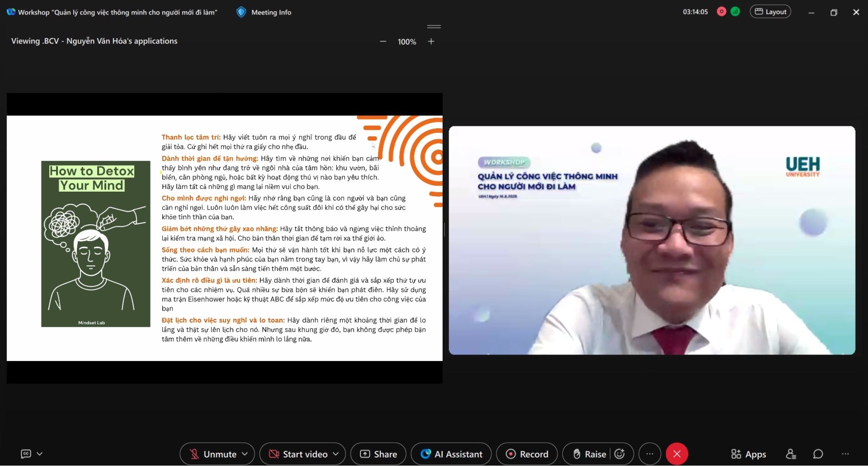Screen dimensions: 868x466
Task: Zoom in shared content with plus
Action: point(431,42)
